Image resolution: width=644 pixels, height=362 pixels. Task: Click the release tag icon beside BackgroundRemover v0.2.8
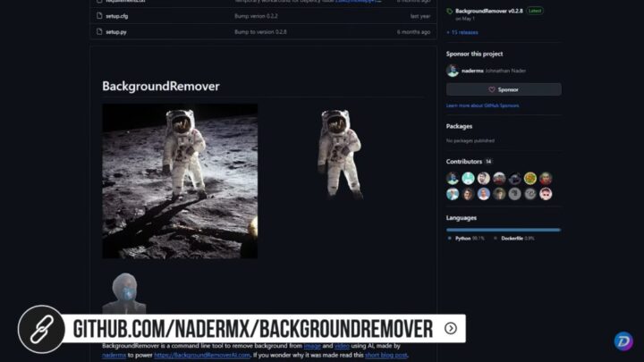click(x=450, y=11)
